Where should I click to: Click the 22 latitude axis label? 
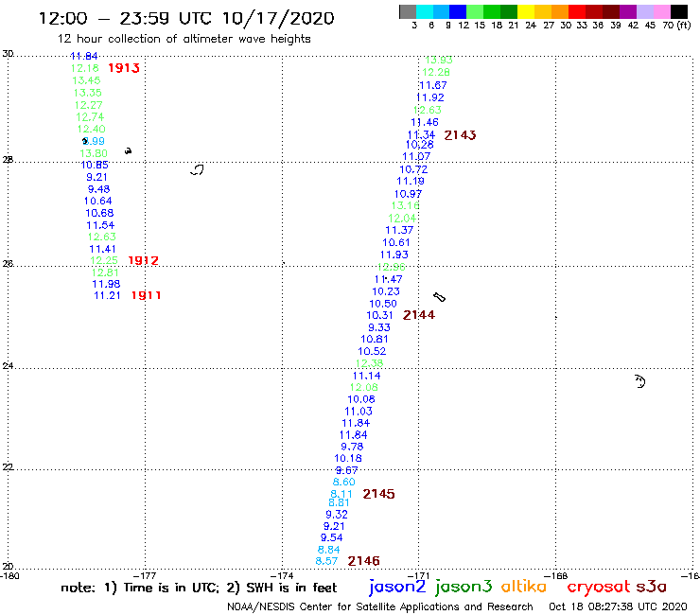(x=8, y=466)
